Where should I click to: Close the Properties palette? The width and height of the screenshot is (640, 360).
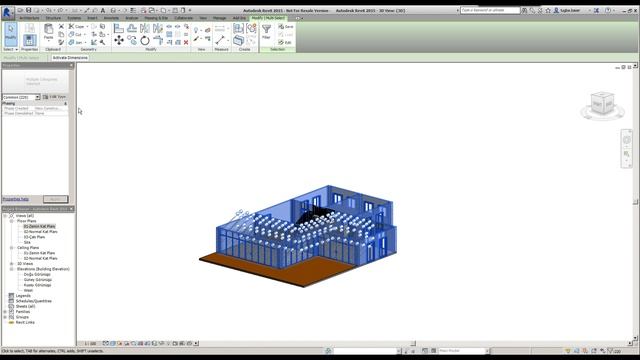(x=71, y=65)
